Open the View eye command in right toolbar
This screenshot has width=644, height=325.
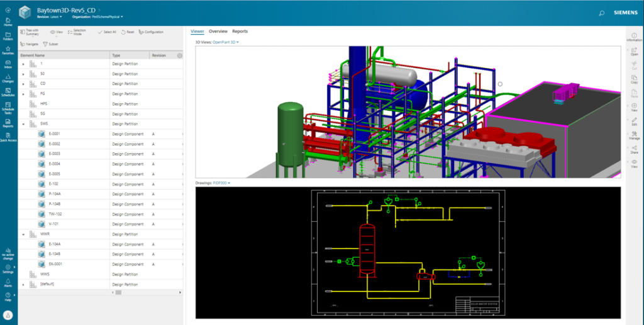[x=634, y=164]
